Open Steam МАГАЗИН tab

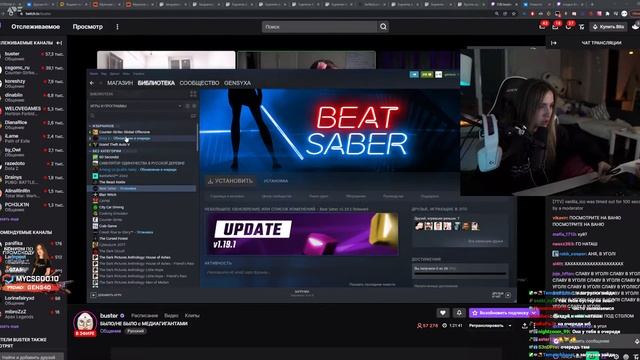click(120, 83)
